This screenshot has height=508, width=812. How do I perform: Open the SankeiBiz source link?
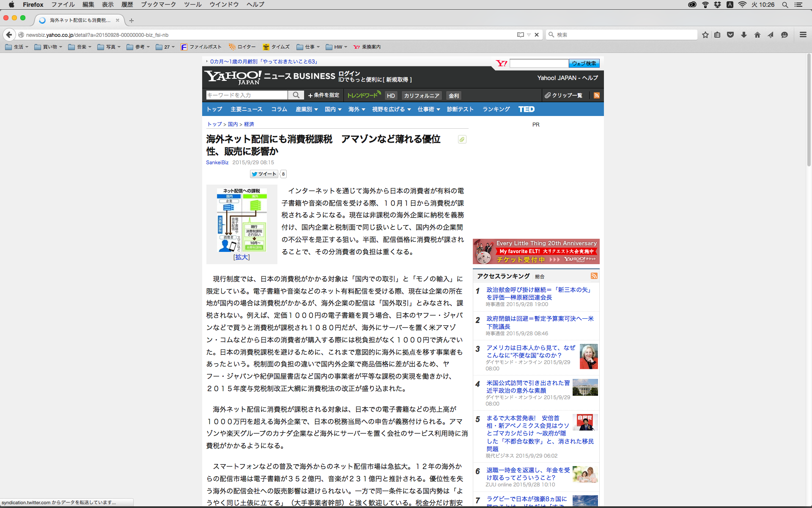tap(217, 163)
